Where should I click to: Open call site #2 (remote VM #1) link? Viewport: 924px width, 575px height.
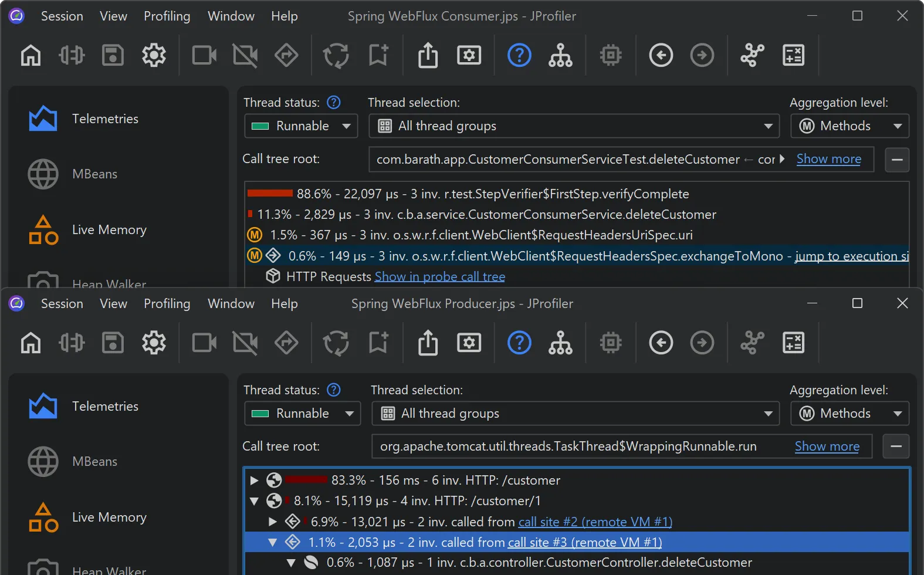[x=595, y=522]
